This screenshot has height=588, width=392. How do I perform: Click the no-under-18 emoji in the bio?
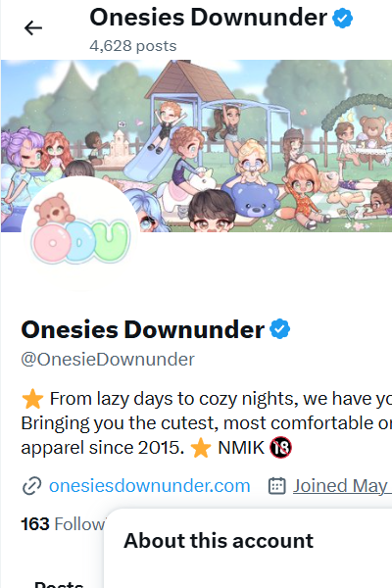[x=280, y=448]
